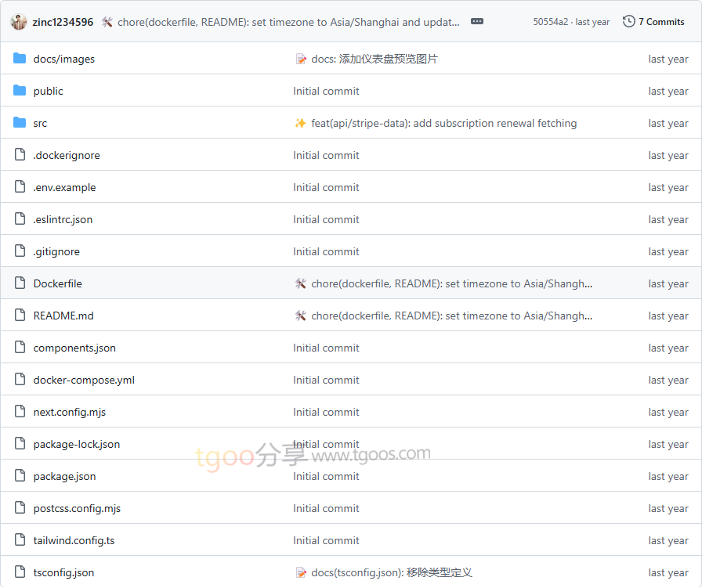The width and height of the screenshot is (702, 588).
Task: Click the zinc1234596 user avatar
Action: (19, 22)
